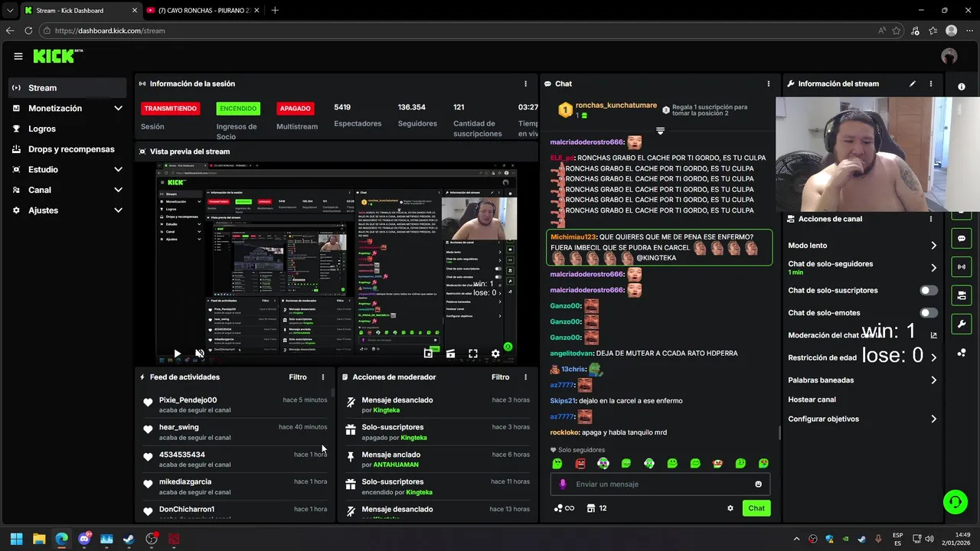
Task: Open Feed de actividades three-dot menu
Action: [x=323, y=377]
